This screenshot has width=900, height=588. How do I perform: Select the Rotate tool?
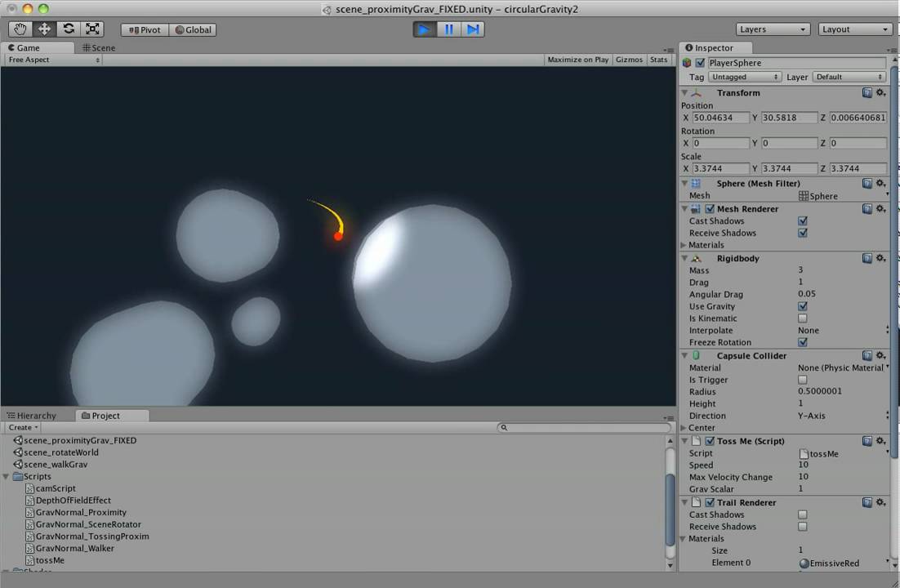[69, 29]
